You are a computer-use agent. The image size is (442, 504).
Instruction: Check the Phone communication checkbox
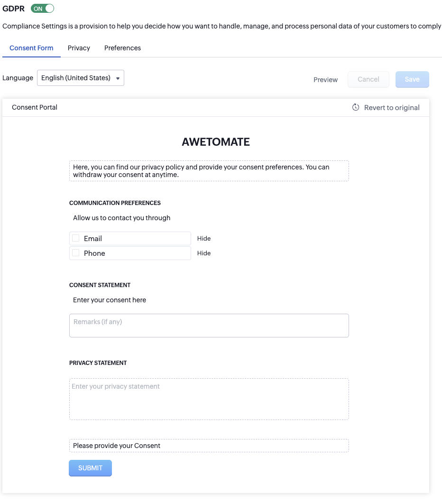pyautogui.click(x=76, y=253)
